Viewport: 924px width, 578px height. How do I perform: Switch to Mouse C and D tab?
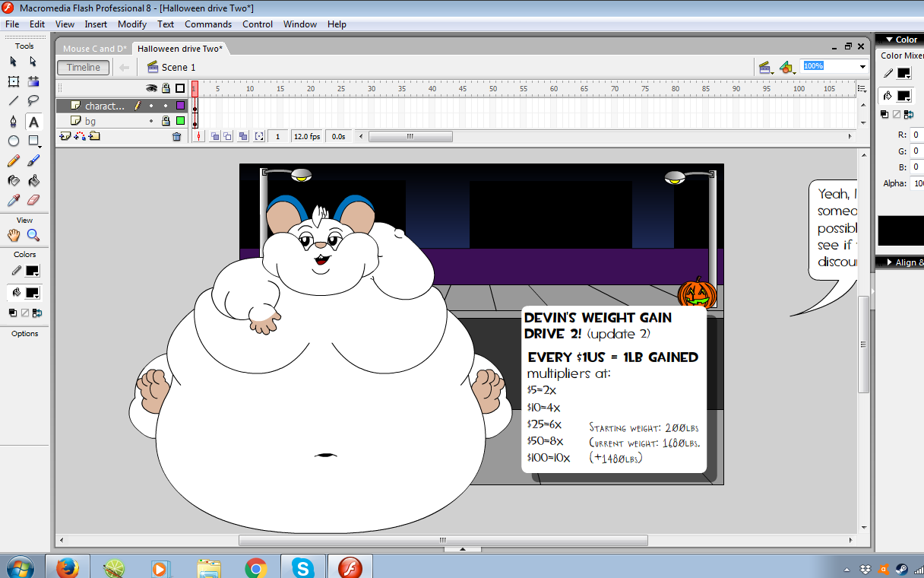click(x=95, y=49)
